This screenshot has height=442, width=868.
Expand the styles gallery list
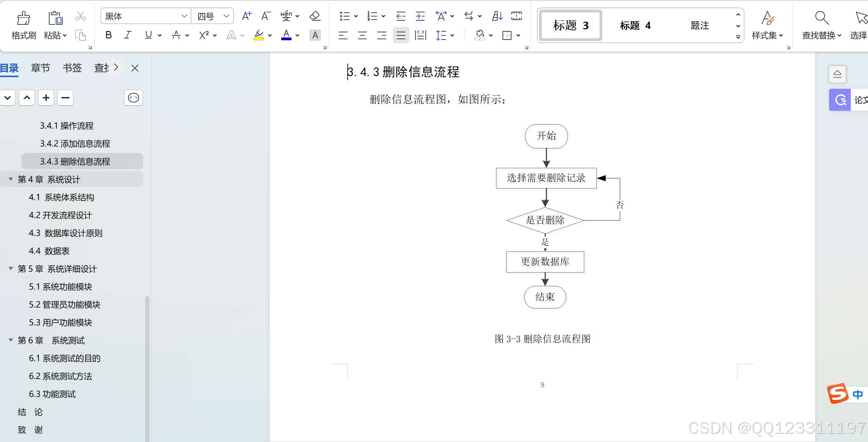(738, 37)
